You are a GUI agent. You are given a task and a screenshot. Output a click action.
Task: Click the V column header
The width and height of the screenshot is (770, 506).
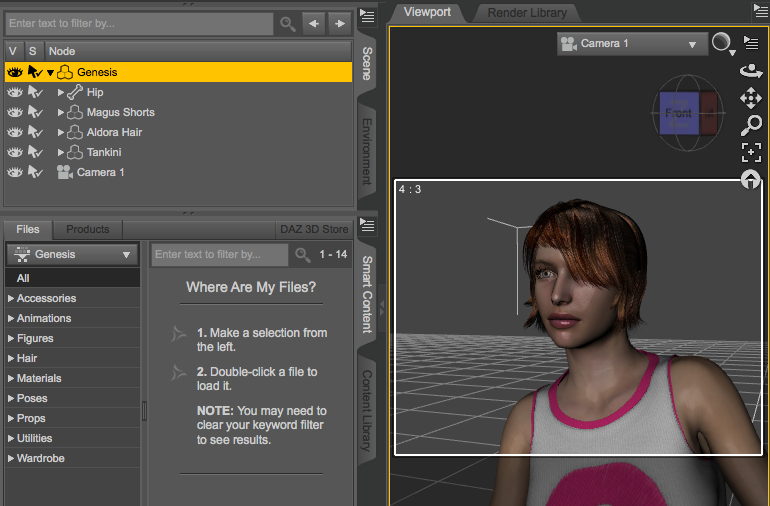pos(13,51)
